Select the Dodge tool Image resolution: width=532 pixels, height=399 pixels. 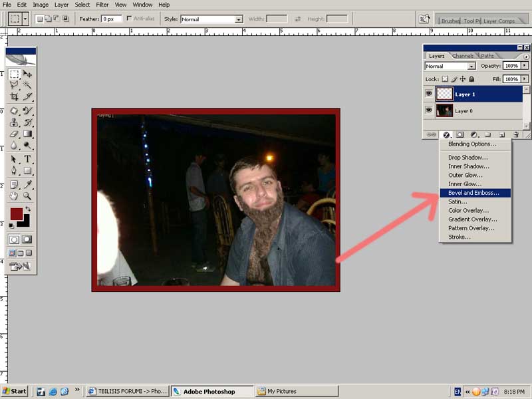[x=27, y=145]
